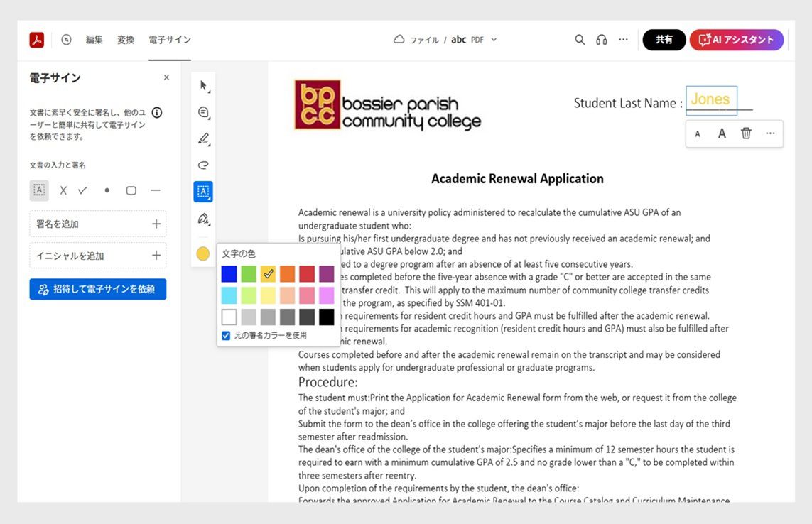Click the headphones read-aloud icon
812x524 pixels.
(601, 39)
